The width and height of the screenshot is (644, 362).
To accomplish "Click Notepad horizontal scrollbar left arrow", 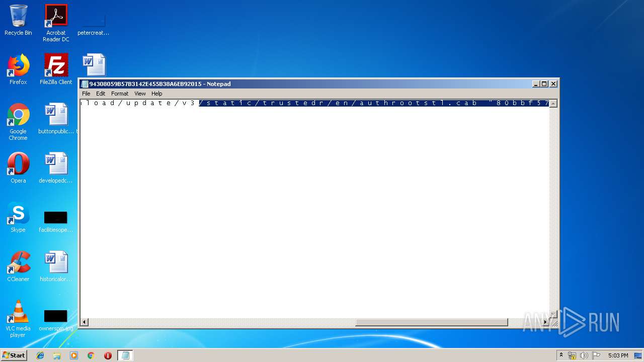I will pyautogui.click(x=85, y=322).
